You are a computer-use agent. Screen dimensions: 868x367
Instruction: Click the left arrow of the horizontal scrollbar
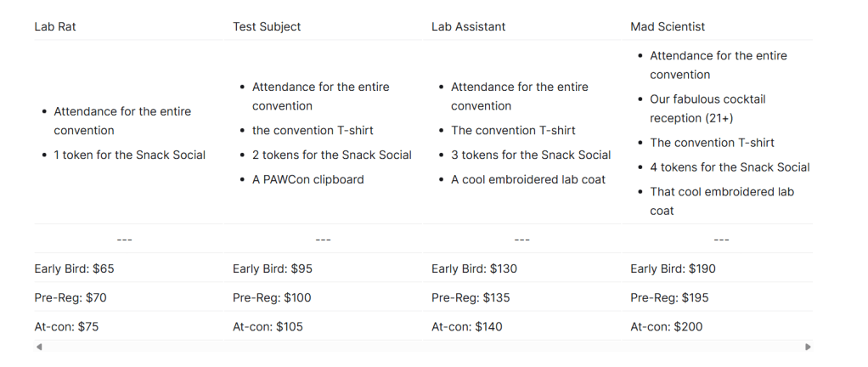tap(38, 347)
